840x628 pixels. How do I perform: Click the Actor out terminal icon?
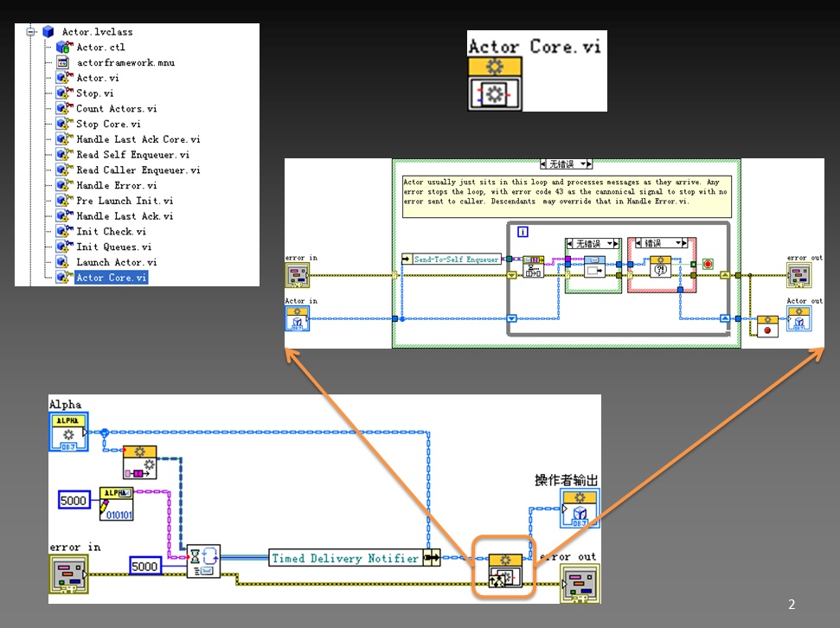800,318
